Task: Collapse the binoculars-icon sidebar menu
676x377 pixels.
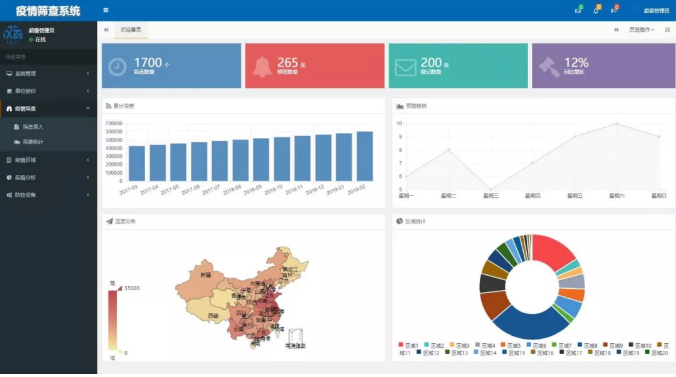Action: (x=48, y=109)
